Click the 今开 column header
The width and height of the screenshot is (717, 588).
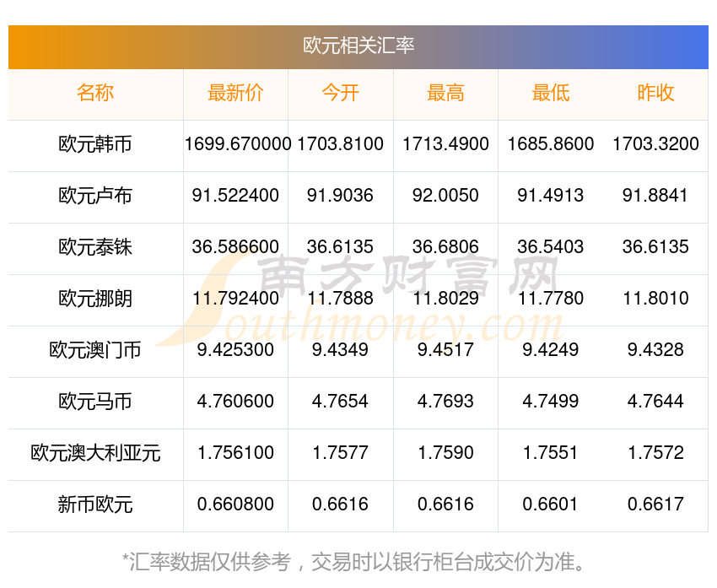click(340, 94)
